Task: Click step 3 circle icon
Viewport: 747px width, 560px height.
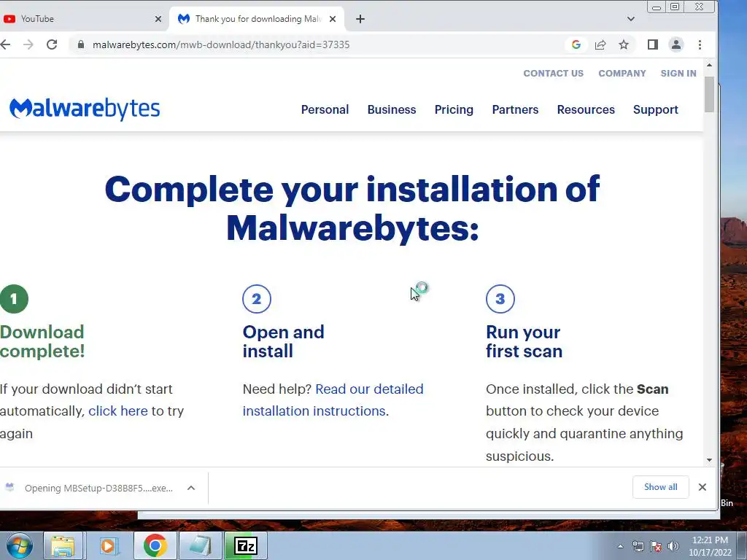Action: (500, 299)
